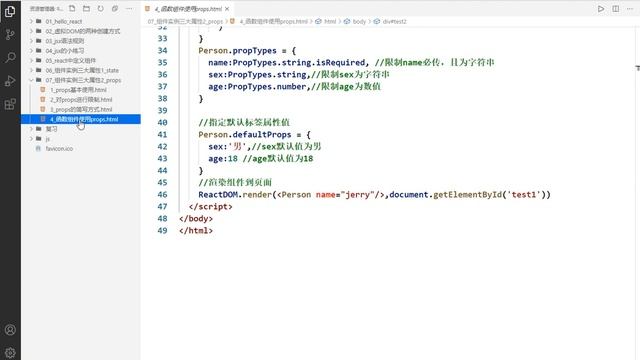Expand the 01_hello_react folder

[x=31, y=21]
